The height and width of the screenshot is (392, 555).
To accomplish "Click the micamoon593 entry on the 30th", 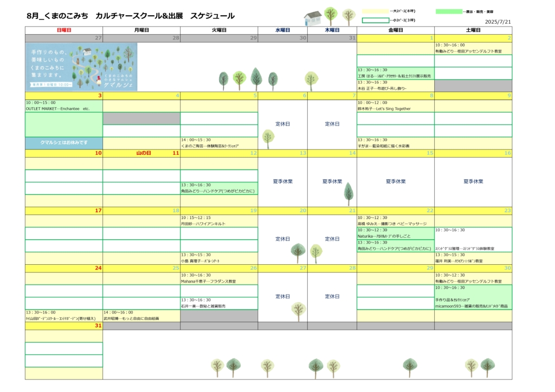I will tap(472, 306).
